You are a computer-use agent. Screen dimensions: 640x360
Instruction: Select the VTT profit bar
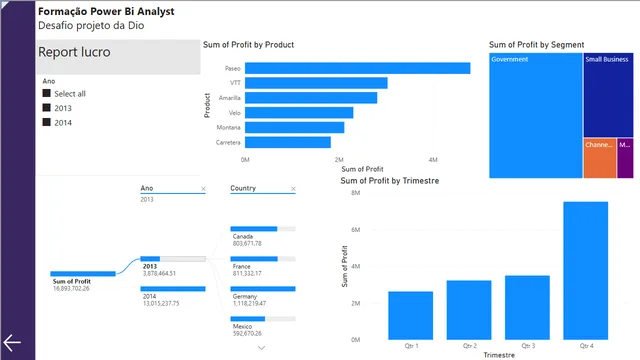316,83
